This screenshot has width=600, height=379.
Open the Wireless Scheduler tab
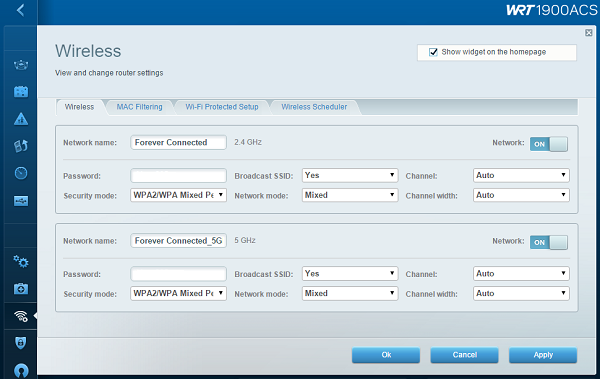(x=314, y=107)
